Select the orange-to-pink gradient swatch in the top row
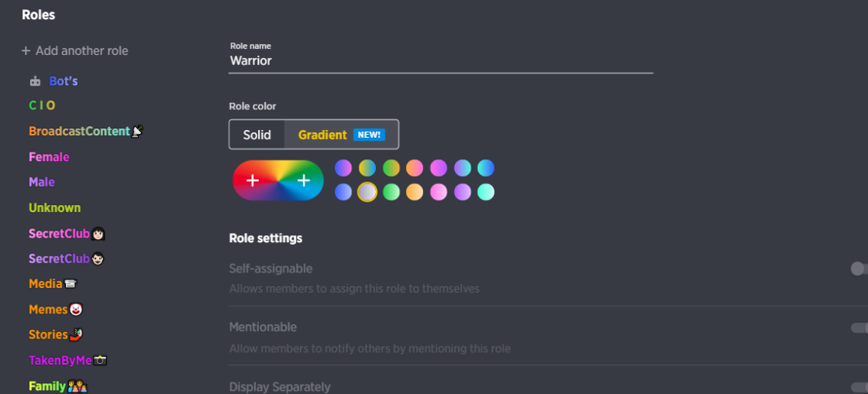Screen dimensions: 868x394 point(415,168)
